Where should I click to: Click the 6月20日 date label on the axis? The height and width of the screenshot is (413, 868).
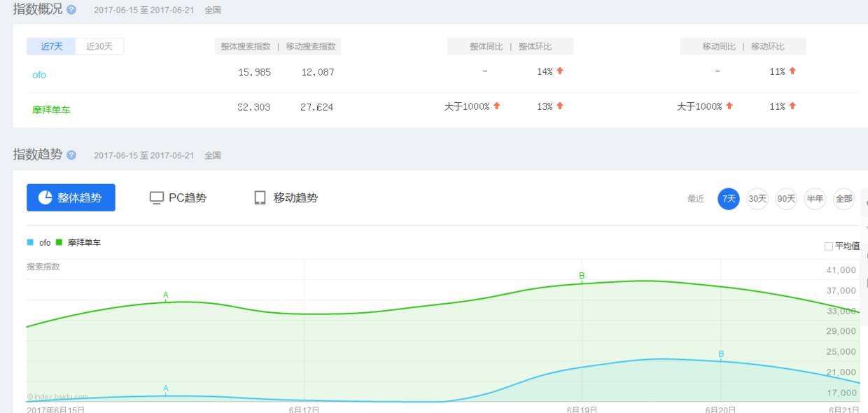click(x=721, y=409)
